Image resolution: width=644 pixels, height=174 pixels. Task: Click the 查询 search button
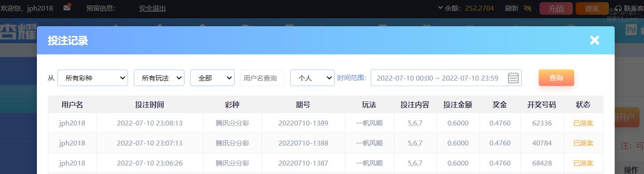[x=556, y=78]
